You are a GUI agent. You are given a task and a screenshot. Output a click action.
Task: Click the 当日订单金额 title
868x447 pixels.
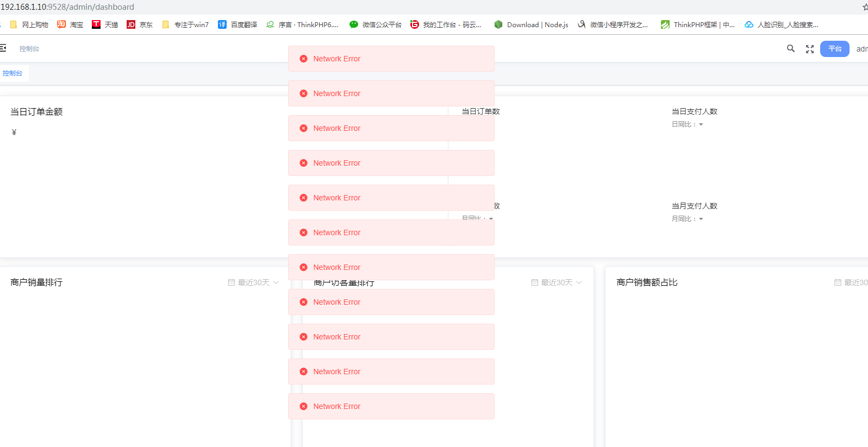36,111
